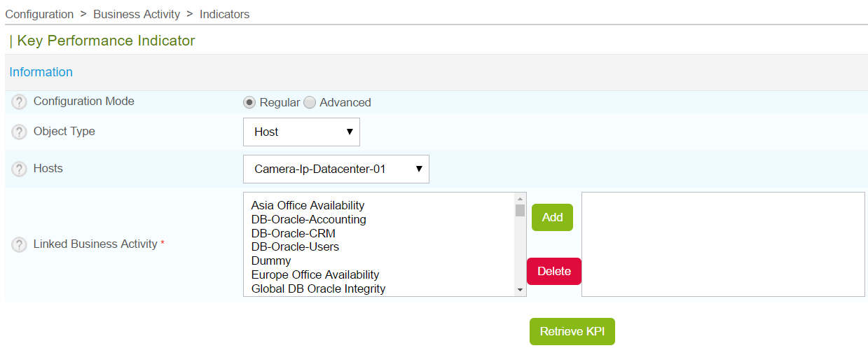
Task: Select Asia Office Availability in list
Action: pos(308,205)
